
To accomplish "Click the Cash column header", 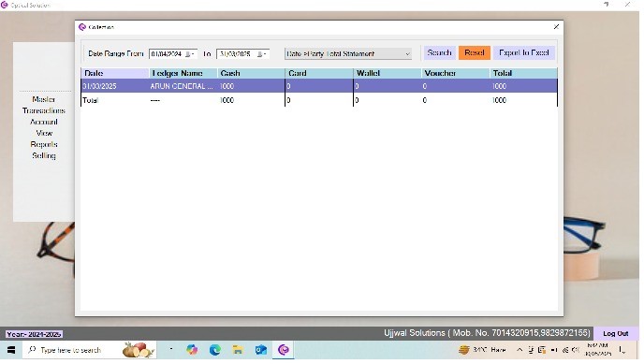I will pos(251,73).
